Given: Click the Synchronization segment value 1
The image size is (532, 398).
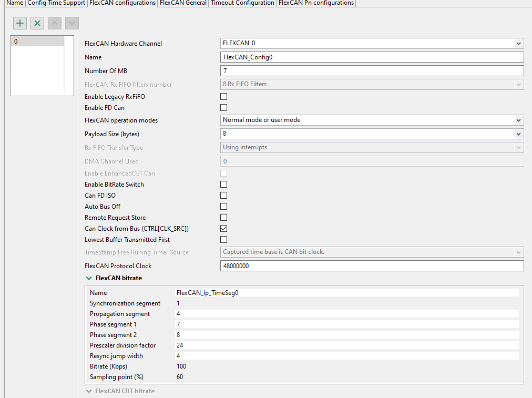Looking at the screenshot, I should (178, 303).
